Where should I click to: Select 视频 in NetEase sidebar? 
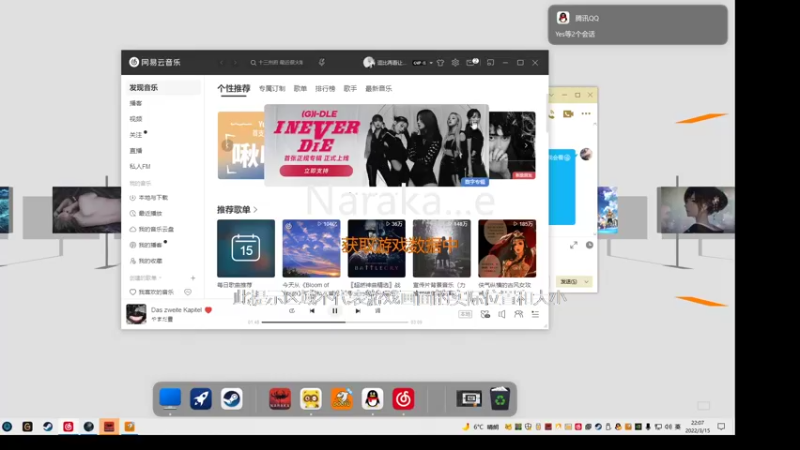tap(136, 119)
